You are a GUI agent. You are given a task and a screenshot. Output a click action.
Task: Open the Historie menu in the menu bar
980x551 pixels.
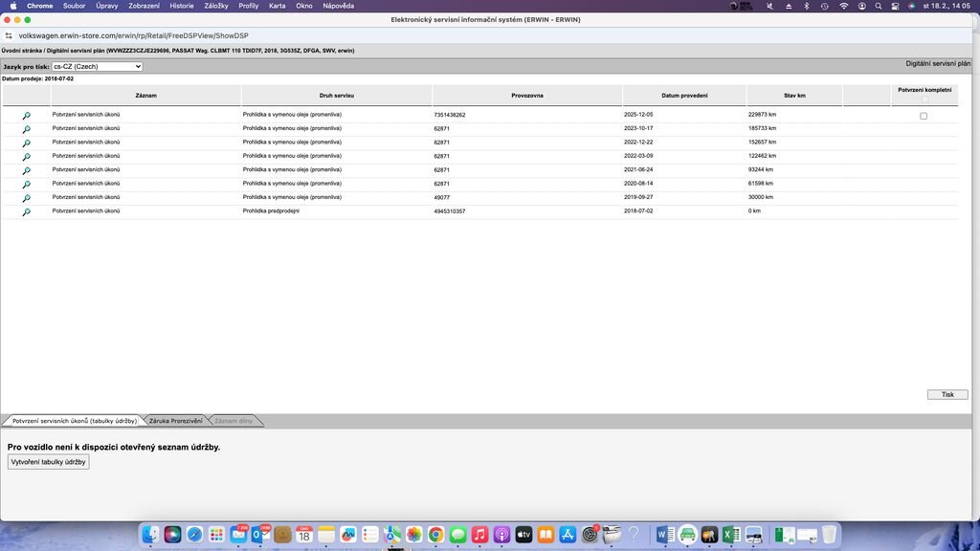coord(181,6)
